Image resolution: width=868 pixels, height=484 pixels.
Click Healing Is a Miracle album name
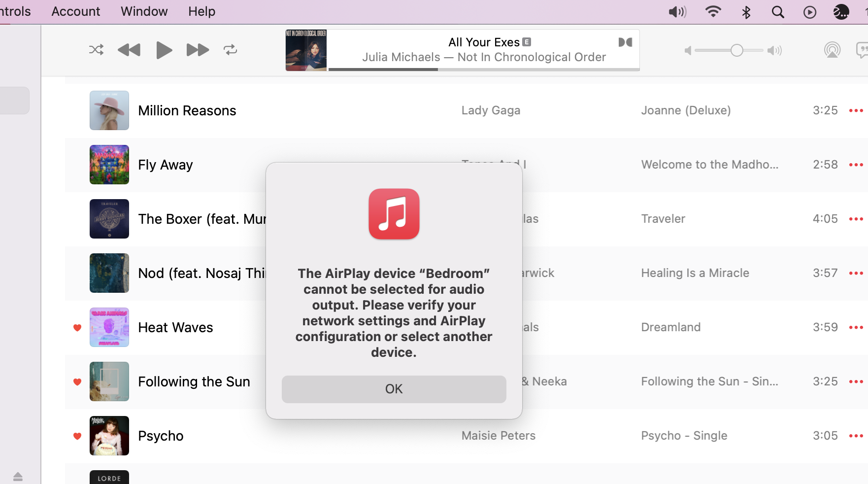pyautogui.click(x=695, y=273)
